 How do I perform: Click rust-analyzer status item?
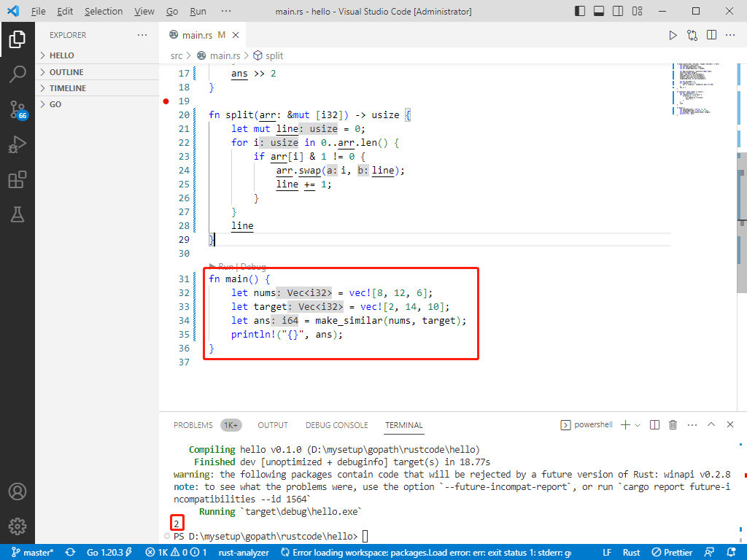(244, 553)
